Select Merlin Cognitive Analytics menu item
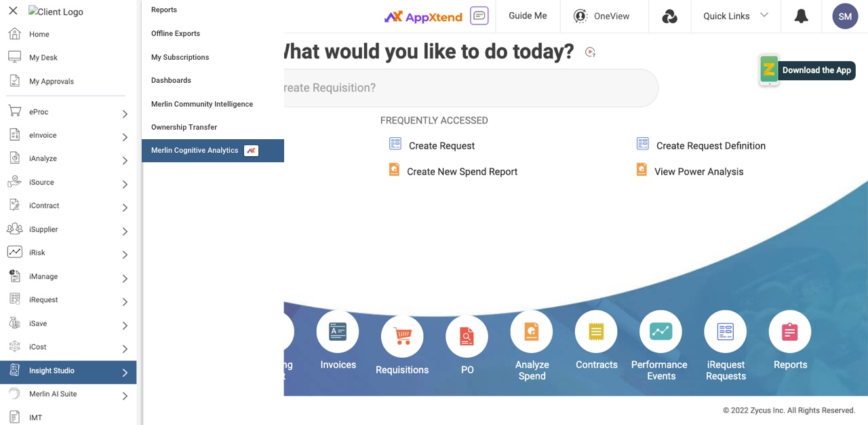This screenshot has width=868, height=425. pos(195,151)
